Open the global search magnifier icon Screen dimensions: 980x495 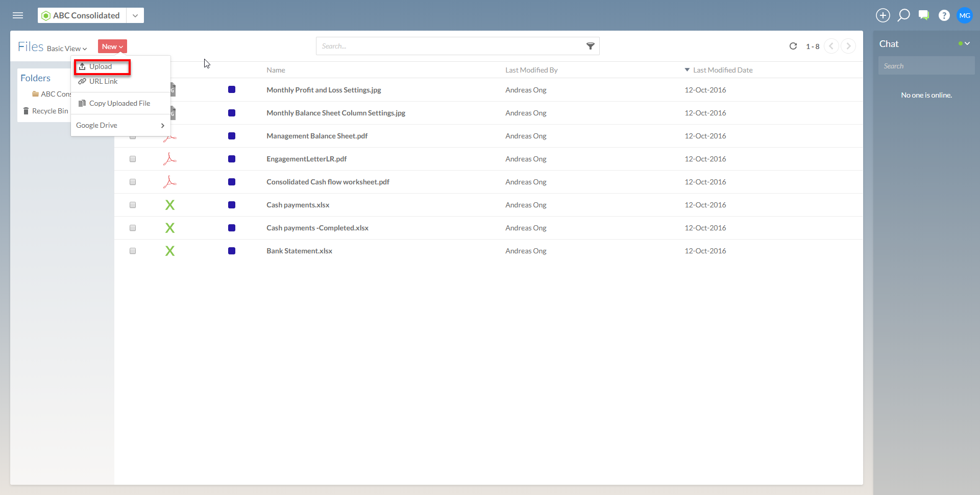903,15
